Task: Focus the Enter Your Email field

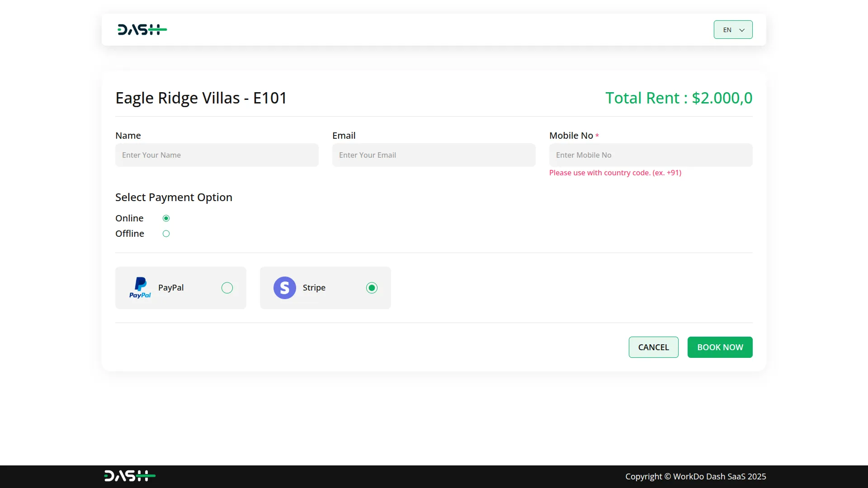Action: [434, 155]
